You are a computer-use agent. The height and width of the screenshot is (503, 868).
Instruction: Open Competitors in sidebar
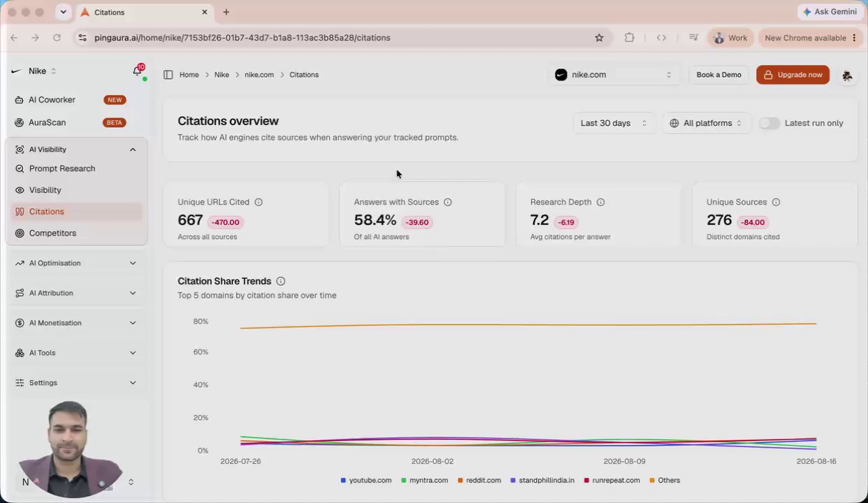pyautogui.click(x=75, y=233)
